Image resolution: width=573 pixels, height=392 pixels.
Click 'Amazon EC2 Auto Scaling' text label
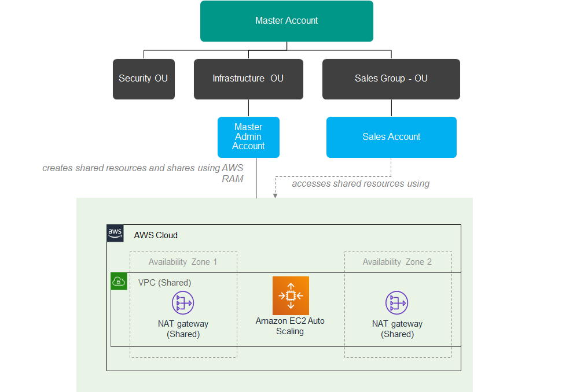coord(290,326)
